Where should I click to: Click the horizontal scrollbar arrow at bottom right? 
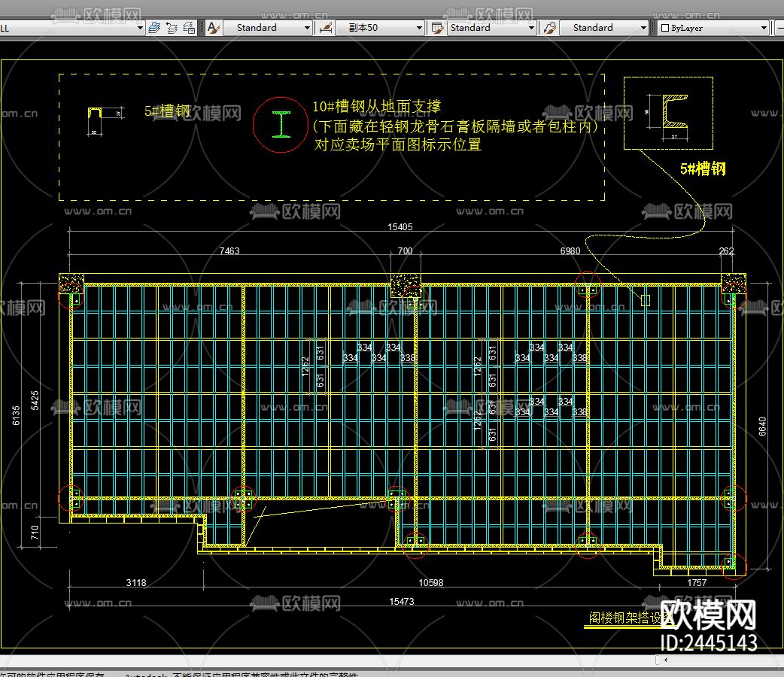coord(666,660)
